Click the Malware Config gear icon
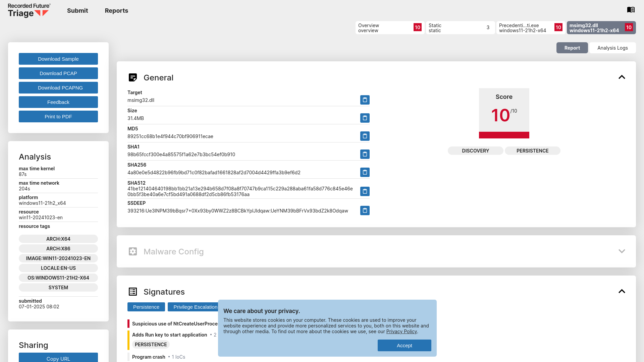This screenshot has width=644, height=362. (x=133, y=251)
